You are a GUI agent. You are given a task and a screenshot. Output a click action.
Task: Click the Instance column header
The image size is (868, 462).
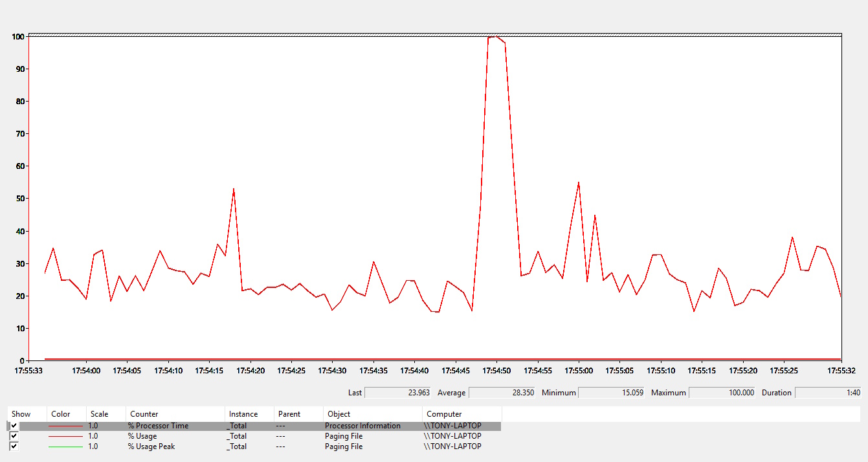point(243,414)
